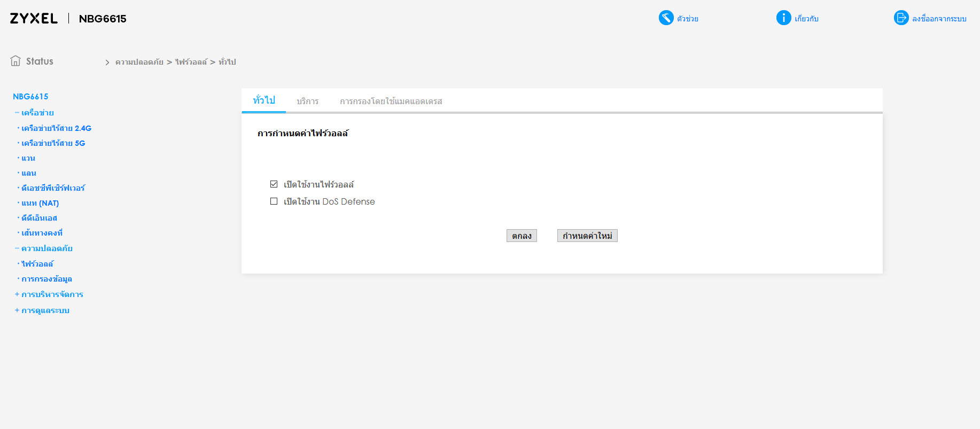Open the การกรองโดยใช้แมคแอดเดรส tab

pos(391,102)
